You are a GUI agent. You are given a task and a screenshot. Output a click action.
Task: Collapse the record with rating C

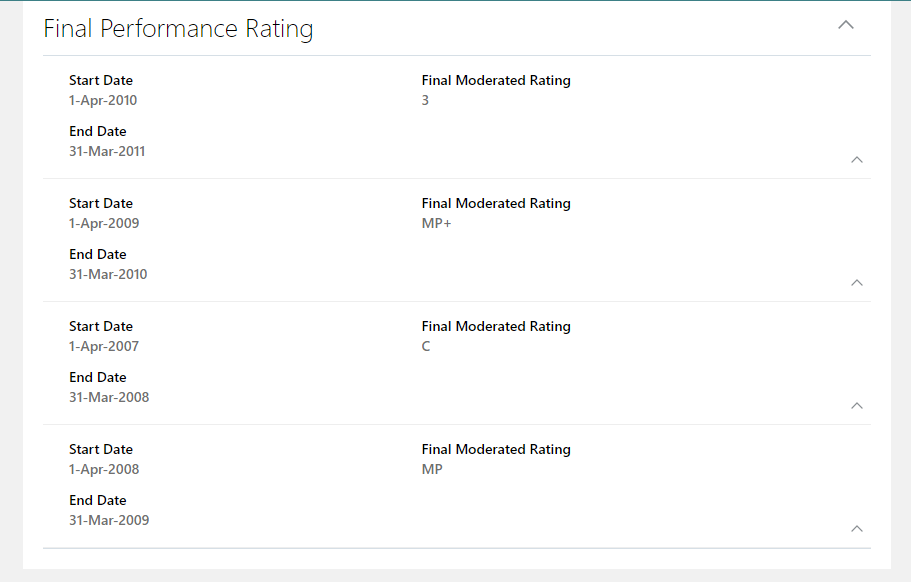coord(857,405)
